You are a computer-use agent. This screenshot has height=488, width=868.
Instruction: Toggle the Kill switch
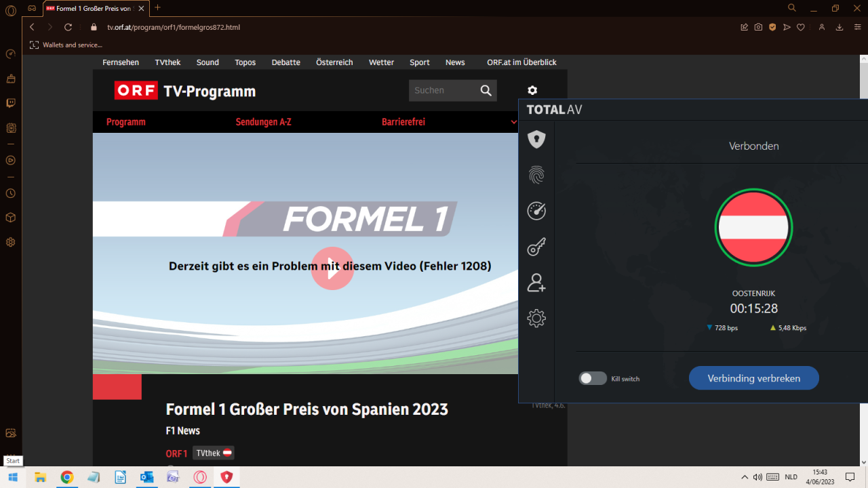click(592, 378)
